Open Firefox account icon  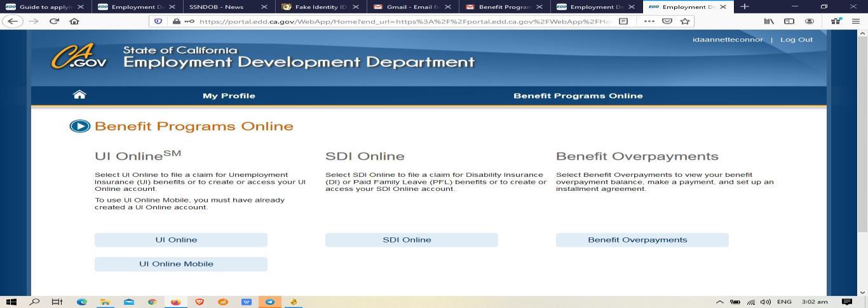(810, 21)
